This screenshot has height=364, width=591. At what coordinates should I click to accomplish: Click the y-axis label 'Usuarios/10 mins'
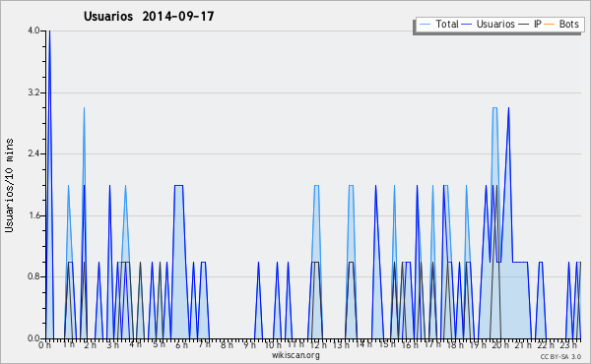pyautogui.click(x=10, y=185)
